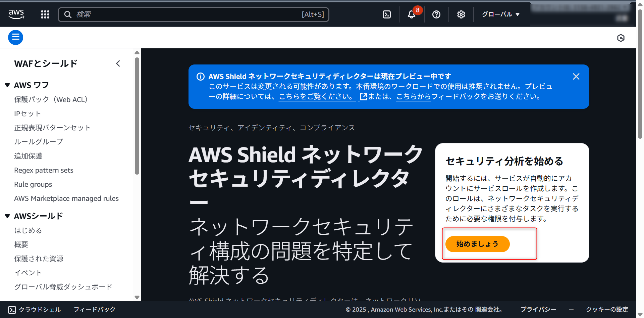The image size is (644, 318).
Task: Click the hexagon icon at top right
Action: [x=621, y=38]
